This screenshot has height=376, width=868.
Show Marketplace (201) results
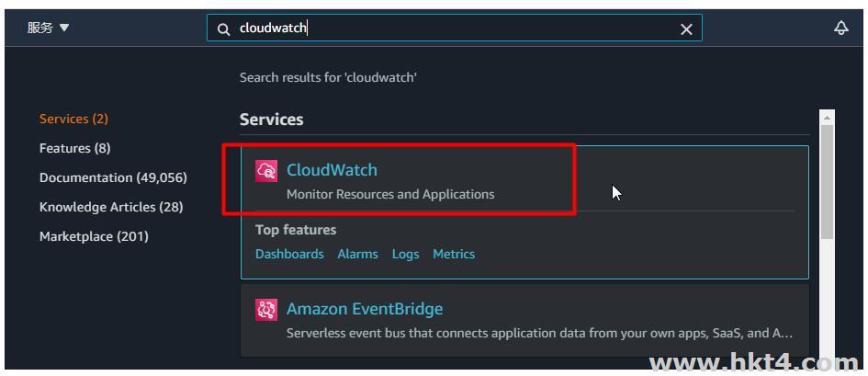(94, 236)
